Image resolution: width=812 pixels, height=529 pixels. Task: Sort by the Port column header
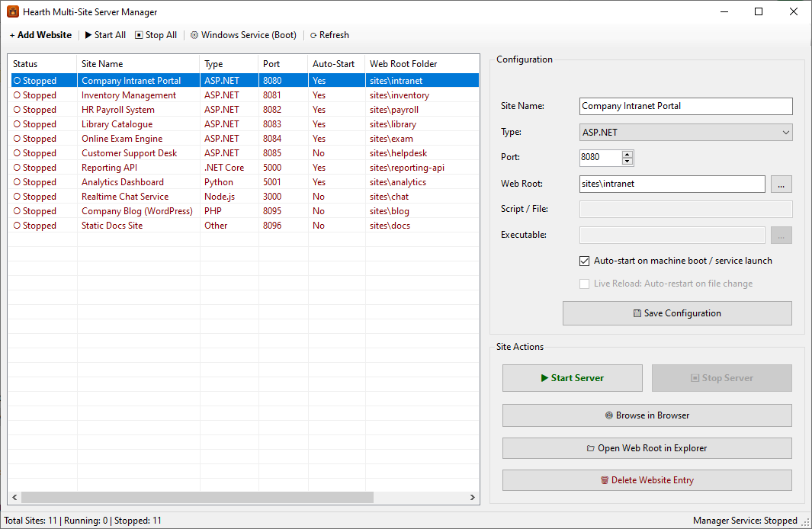pyautogui.click(x=284, y=64)
